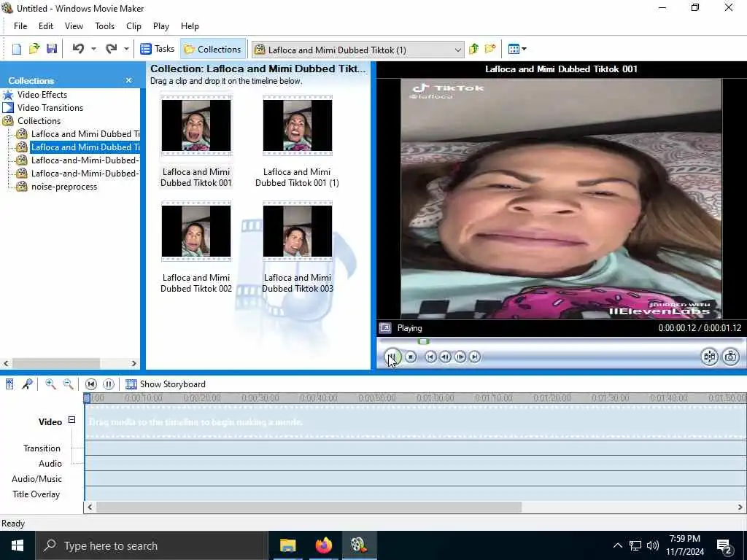Click the taskbar search box
The height and width of the screenshot is (560, 747).
tap(152, 545)
